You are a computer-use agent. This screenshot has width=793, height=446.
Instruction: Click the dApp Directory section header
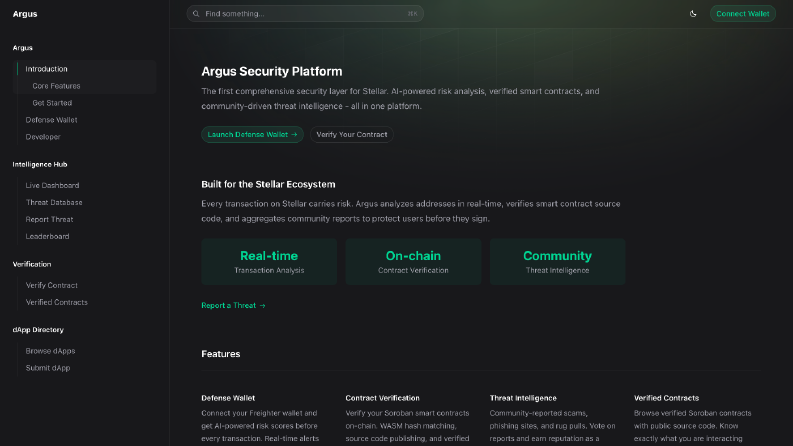(38, 330)
